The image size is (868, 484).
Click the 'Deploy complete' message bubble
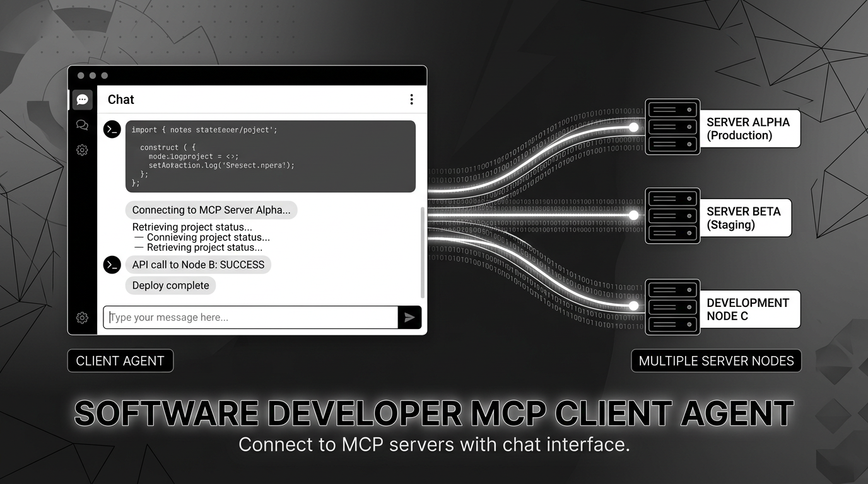click(170, 285)
